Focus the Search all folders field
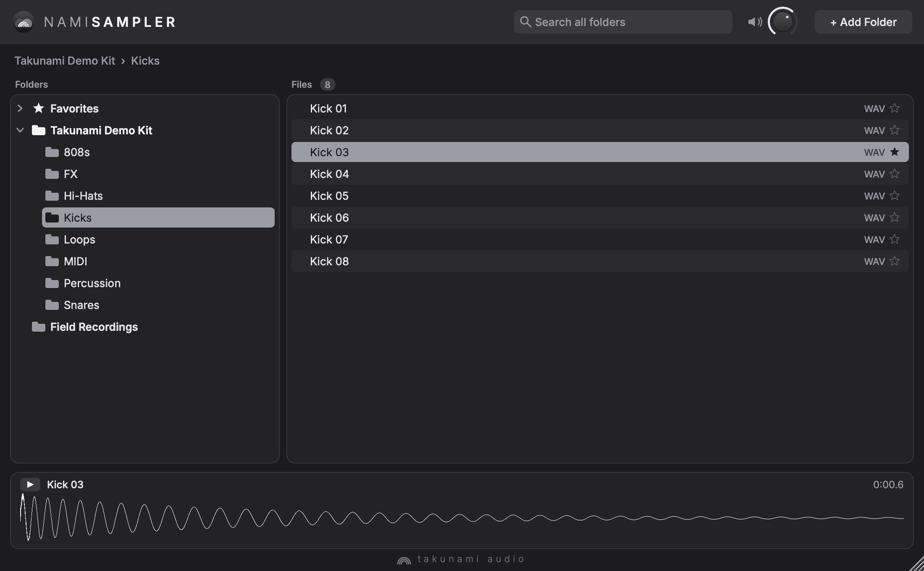This screenshot has height=571, width=924. point(623,22)
